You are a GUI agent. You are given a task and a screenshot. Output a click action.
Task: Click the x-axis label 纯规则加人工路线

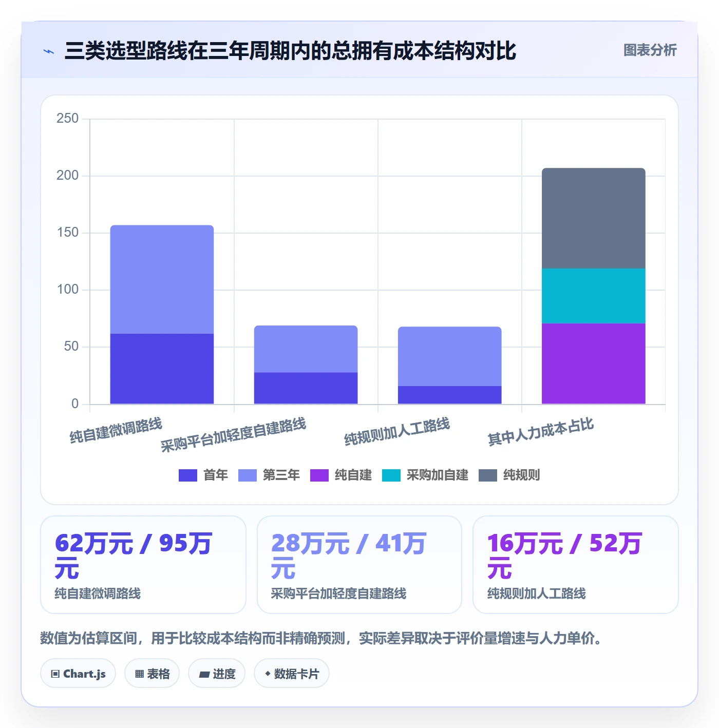pyautogui.click(x=397, y=431)
